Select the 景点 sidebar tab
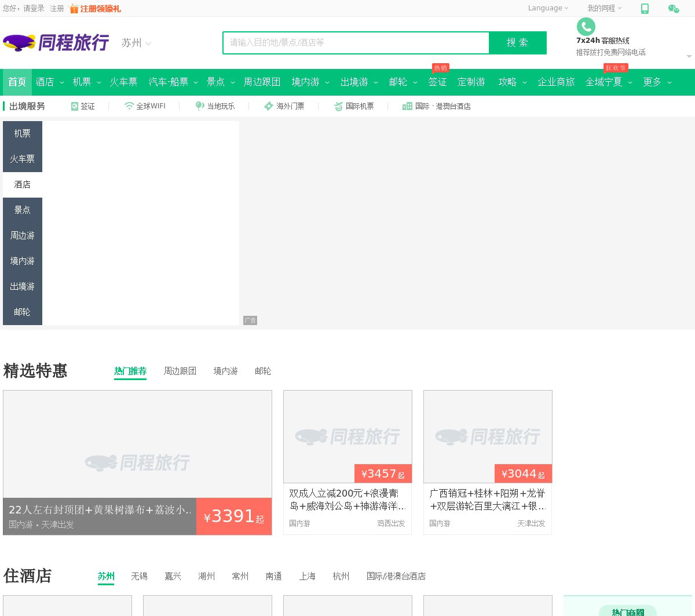The width and height of the screenshot is (695, 616). pyautogui.click(x=23, y=210)
